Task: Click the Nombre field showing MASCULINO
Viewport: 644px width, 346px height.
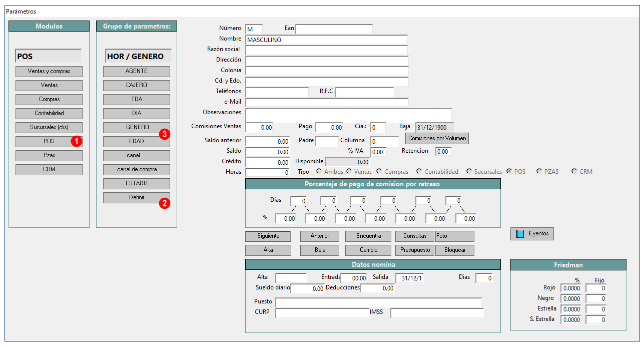Action: [x=327, y=40]
